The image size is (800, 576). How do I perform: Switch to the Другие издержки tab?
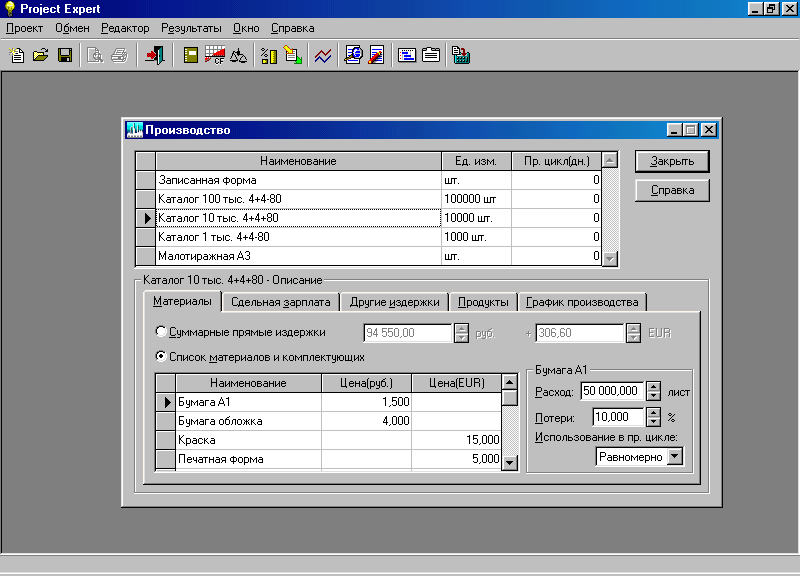coord(394,302)
